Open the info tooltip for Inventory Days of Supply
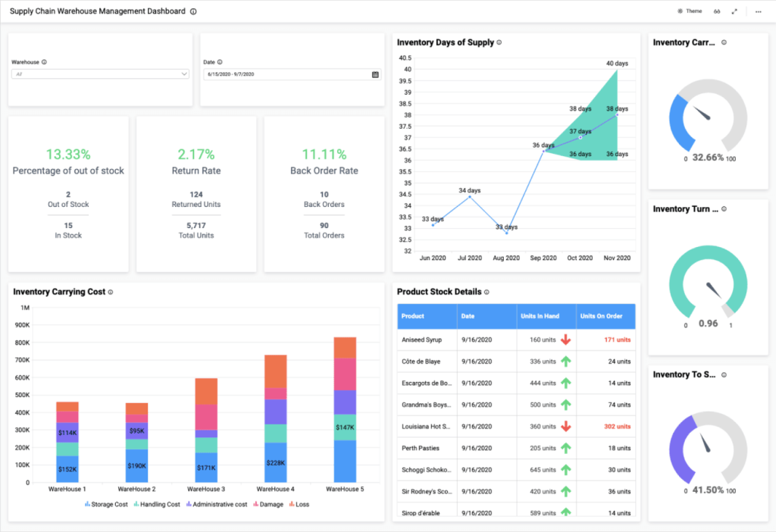The width and height of the screenshot is (776, 532). tap(499, 42)
